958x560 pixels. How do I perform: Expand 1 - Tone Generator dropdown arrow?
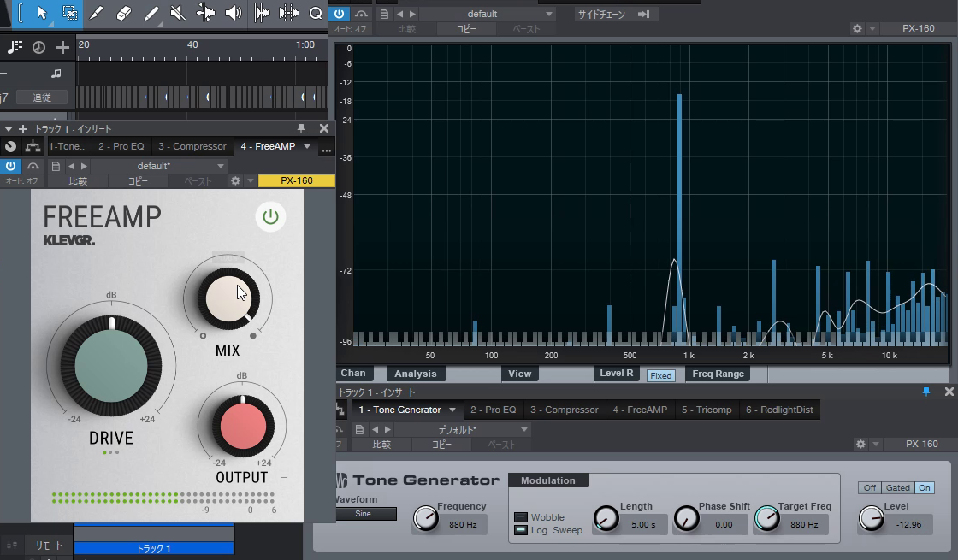[x=452, y=410]
